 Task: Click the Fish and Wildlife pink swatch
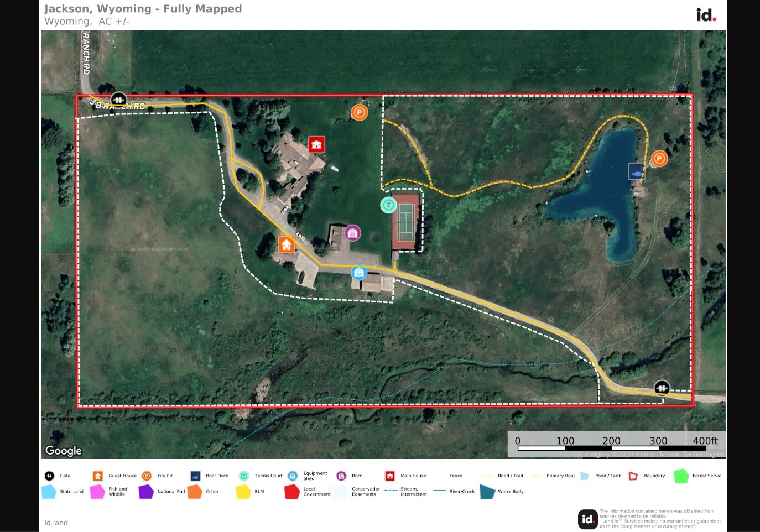tap(97, 491)
